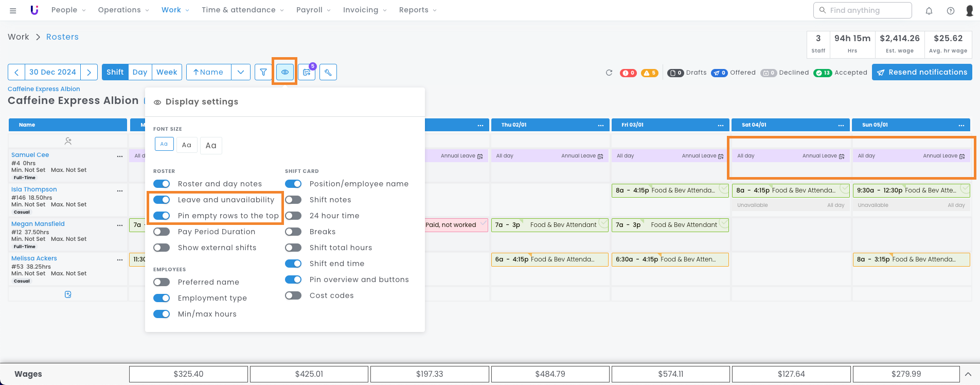The width and height of the screenshot is (980, 385).
Task: Open Samuel Cee employee link
Action: (30, 155)
